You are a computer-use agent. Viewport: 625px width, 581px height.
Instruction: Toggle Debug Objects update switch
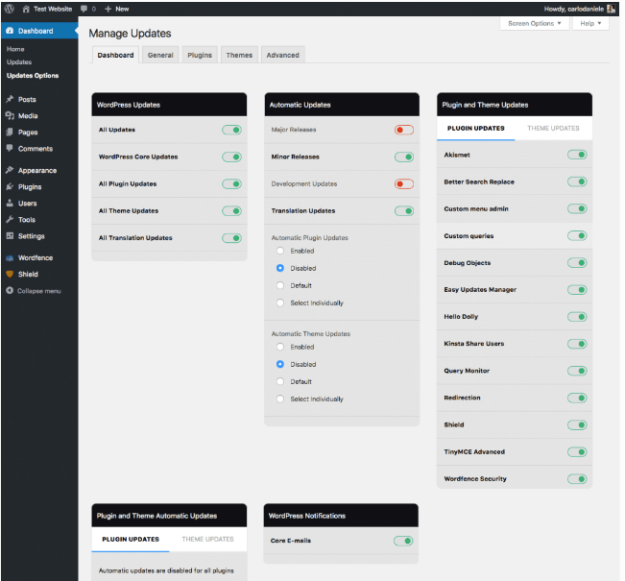point(577,263)
